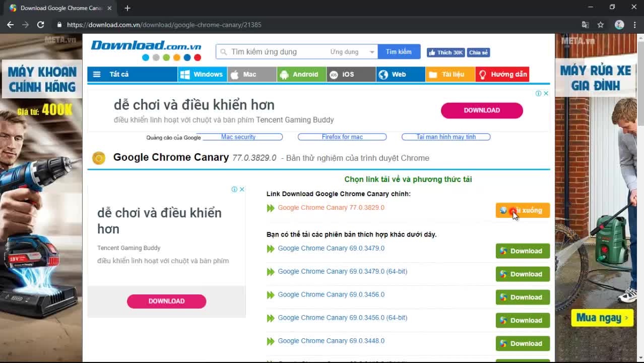Open Google Chrome Canary 77.0.3829.0 link
Image resolution: width=644 pixels, height=363 pixels.
tap(331, 208)
